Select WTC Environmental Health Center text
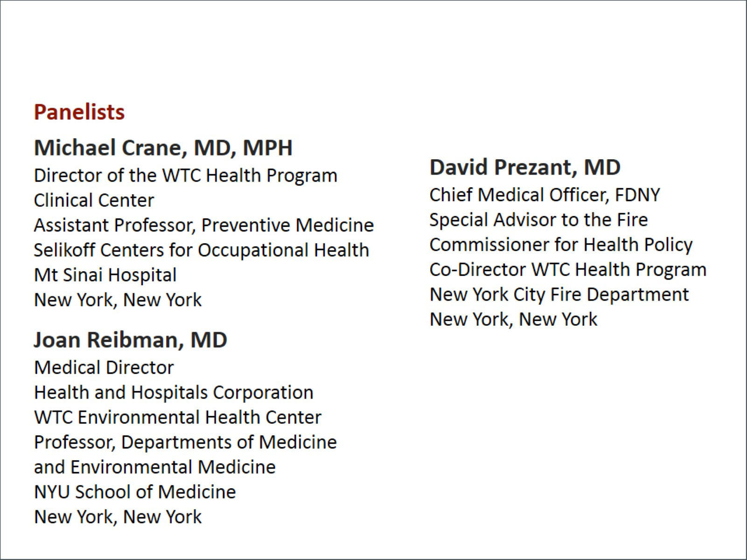747x560 pixels. pyautogui.click(x=177, y=417)
